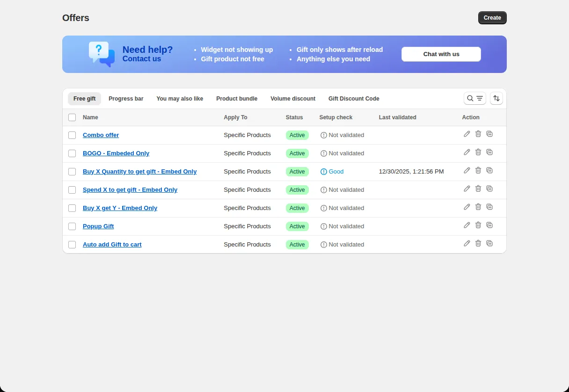This screenshot has height=392, width=569.
Task: Select checkbox for Spend X to get gift
Action: coord(72,190)
